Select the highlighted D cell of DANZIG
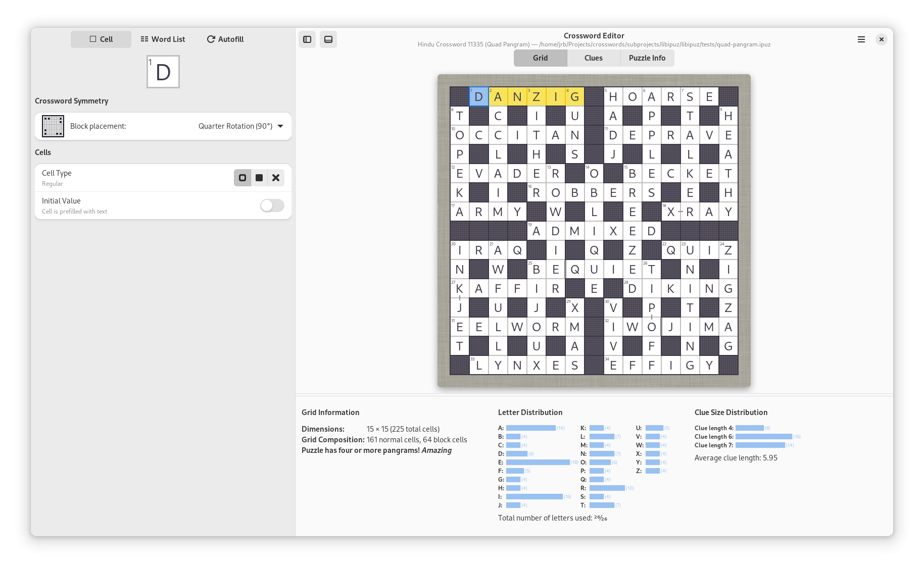This screenshot has width=924, height=570. [478, 96]
